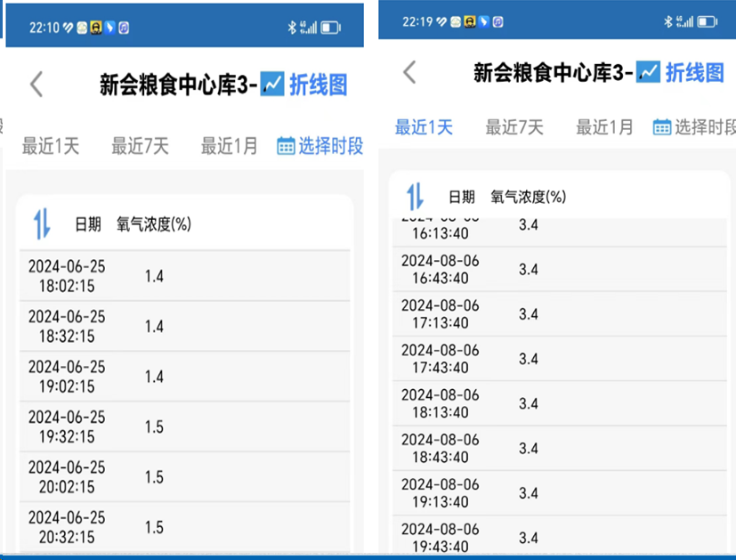Switch to 最近1月 tab in the right screen
This screenshot has height=560, width=736.
[x=604, y=127]
